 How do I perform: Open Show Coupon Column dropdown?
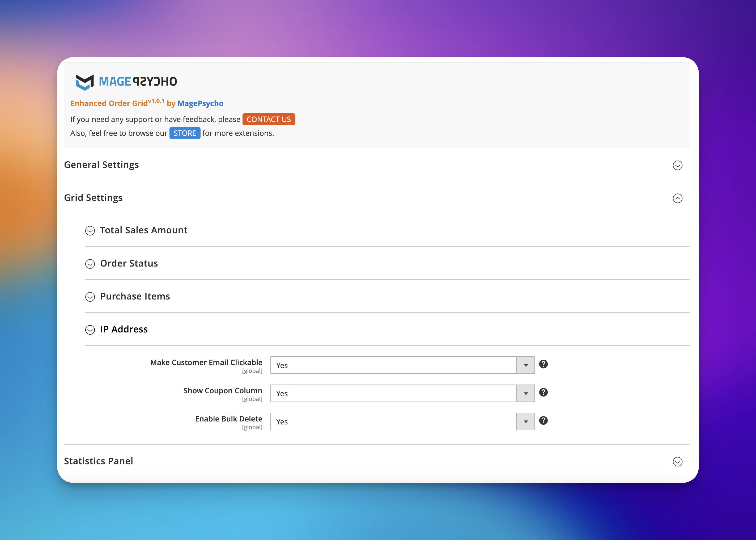point(402,393)
